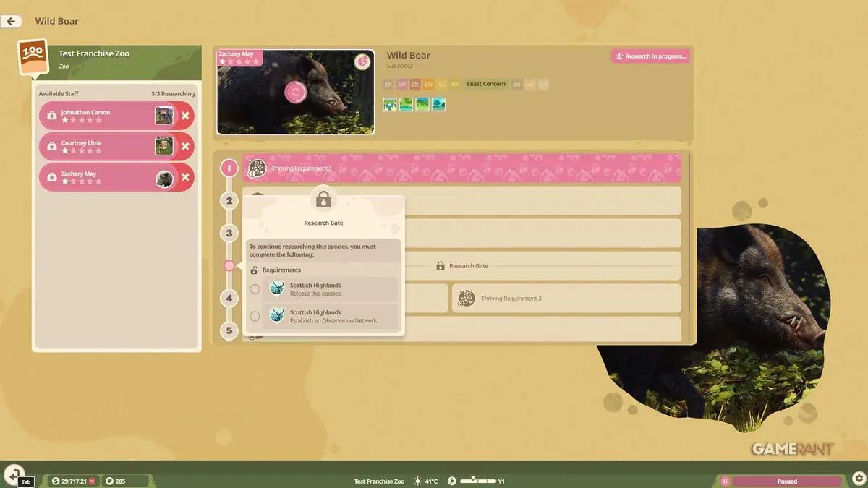This screenshot has height=488, width=868.
Task: Open Scottish Highlands Release this species requirement
Action: 330,289
